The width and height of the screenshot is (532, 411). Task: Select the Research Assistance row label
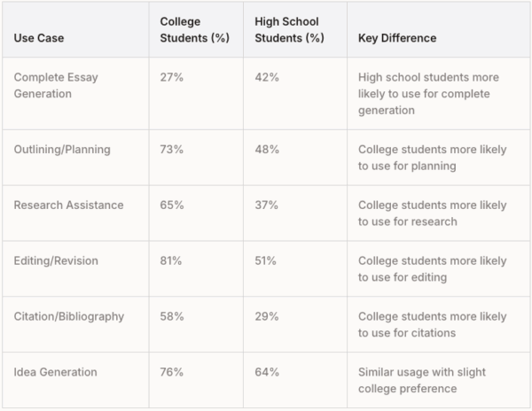pos(68,205)
